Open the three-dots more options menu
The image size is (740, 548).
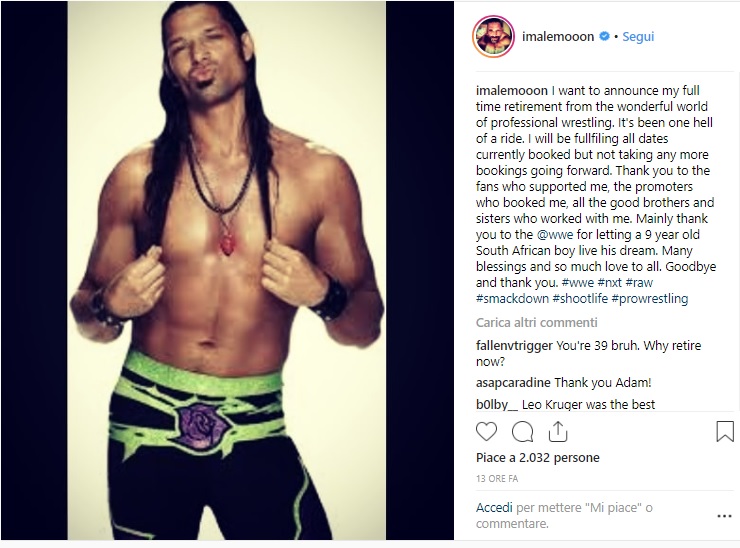tap(724, 516)
